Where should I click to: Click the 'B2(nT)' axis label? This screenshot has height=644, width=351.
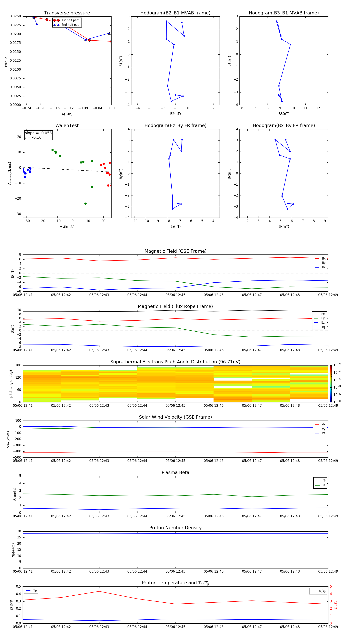click(175, 114)
